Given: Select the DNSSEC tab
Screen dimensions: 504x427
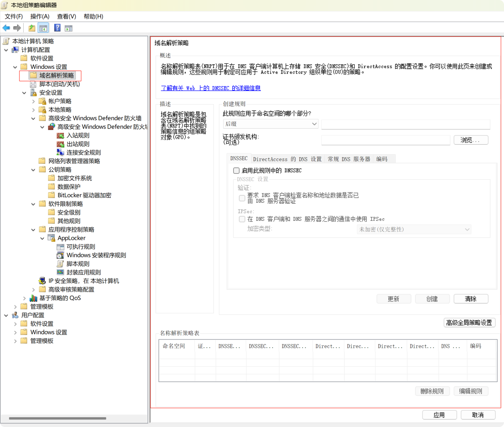Looking at the screenshot, I should coord(239,158).
